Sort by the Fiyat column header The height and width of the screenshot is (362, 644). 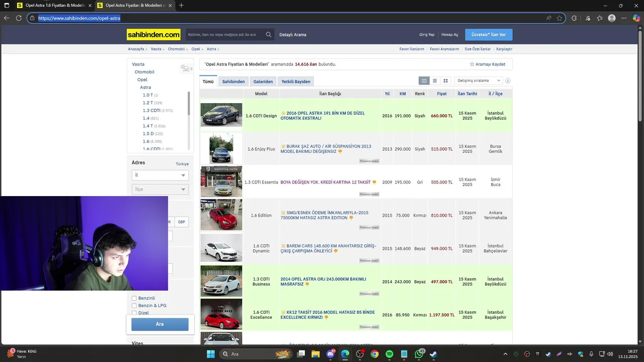click(x=442, y=94)
